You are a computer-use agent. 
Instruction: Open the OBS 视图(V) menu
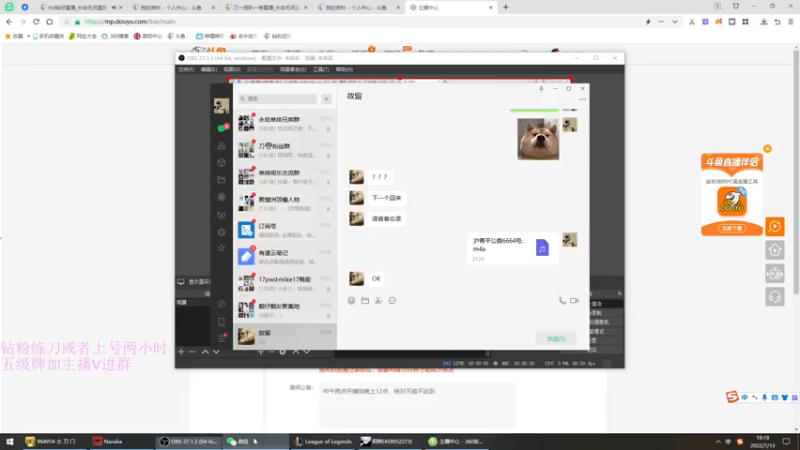(x=232, y=69)
